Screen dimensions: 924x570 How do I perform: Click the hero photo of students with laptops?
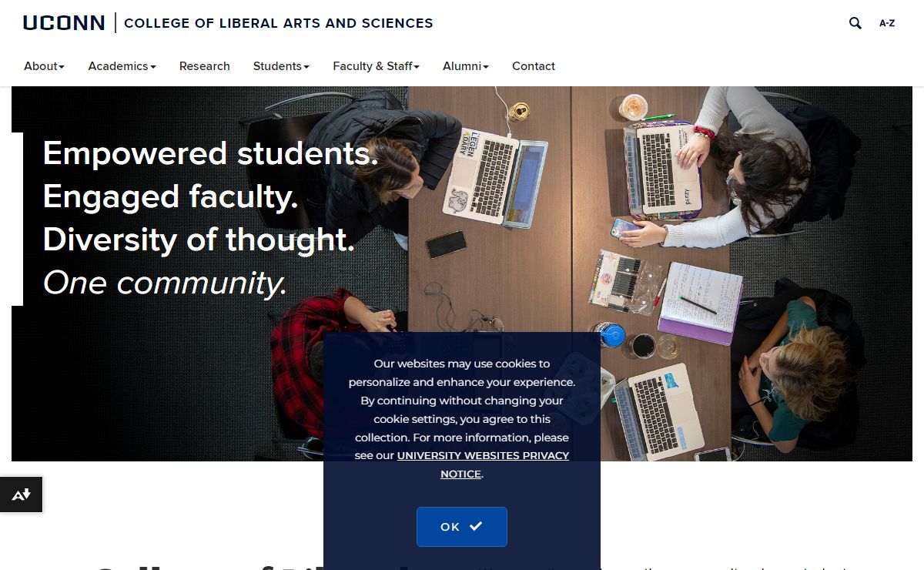(693, 231)
